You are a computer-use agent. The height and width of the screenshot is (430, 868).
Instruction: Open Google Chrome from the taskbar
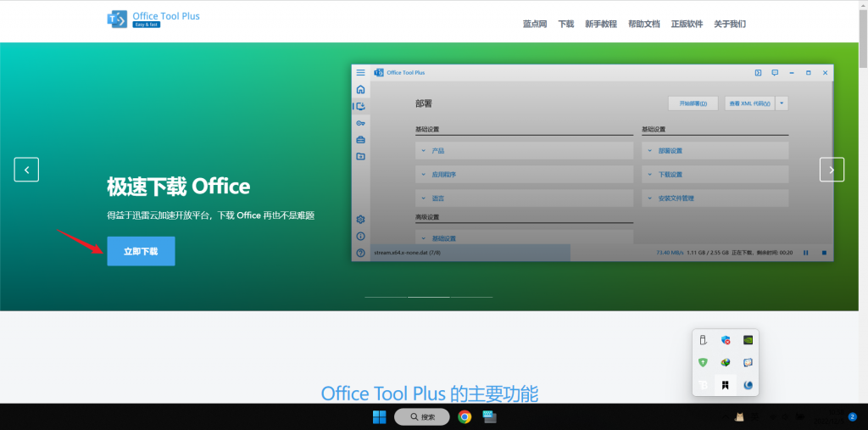pyautogui.click(x=465, y=416)
